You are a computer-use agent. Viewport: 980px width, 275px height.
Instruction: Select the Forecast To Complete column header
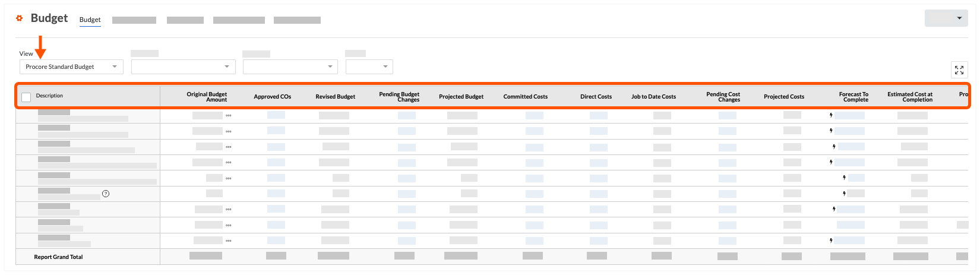click(x=853, y=97)
